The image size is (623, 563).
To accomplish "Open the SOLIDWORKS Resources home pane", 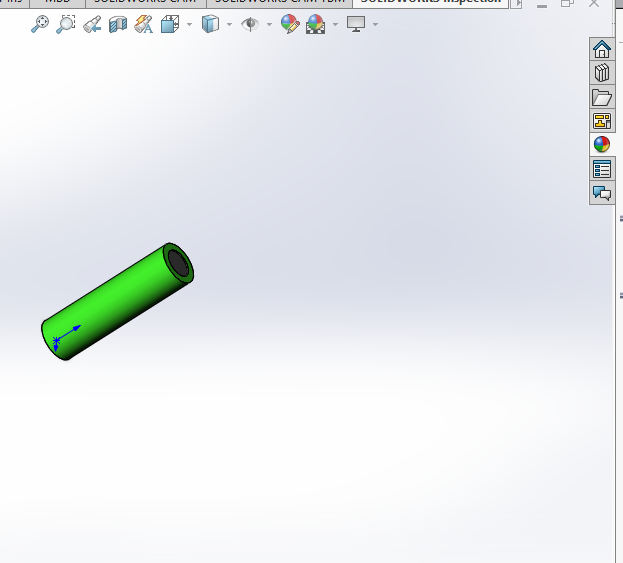I will coord(602,49).
